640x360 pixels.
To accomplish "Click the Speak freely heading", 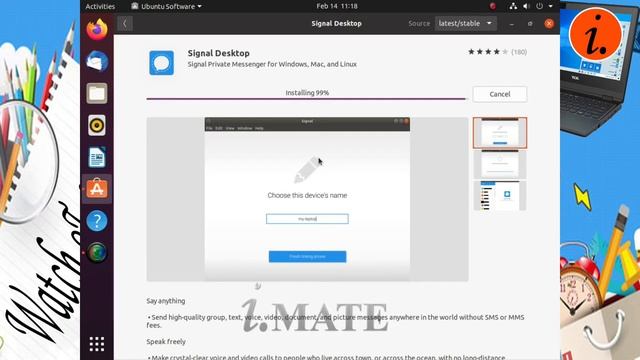I will [x=166, y=342].
